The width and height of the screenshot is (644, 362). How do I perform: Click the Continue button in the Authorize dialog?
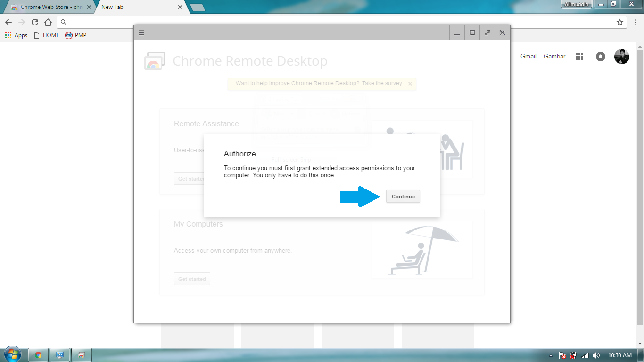point(403,197)
